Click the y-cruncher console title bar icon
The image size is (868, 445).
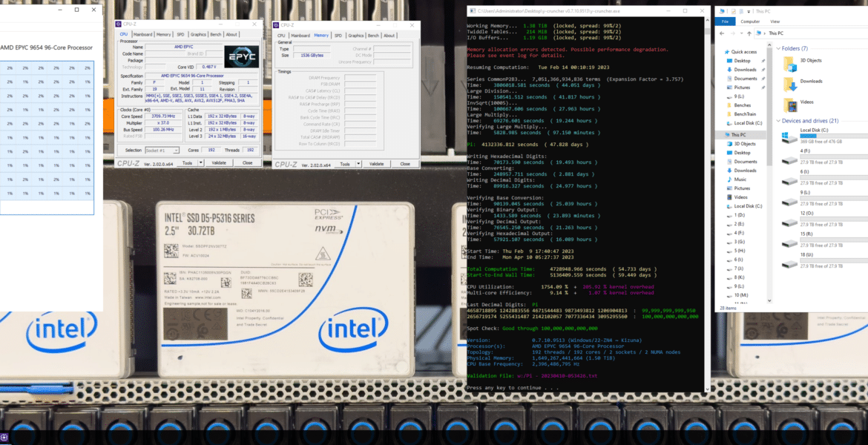[x=472, y=10]
